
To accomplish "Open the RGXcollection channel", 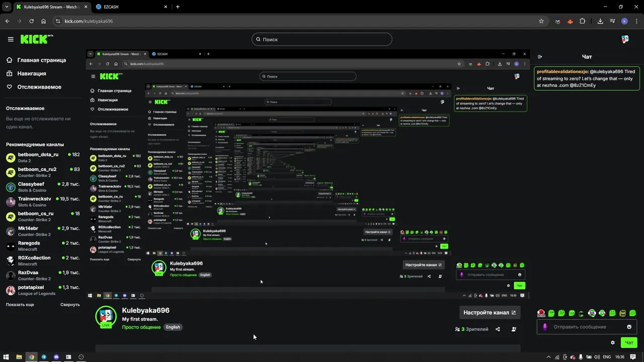I will pyautogui.click(x=42, y=260).
